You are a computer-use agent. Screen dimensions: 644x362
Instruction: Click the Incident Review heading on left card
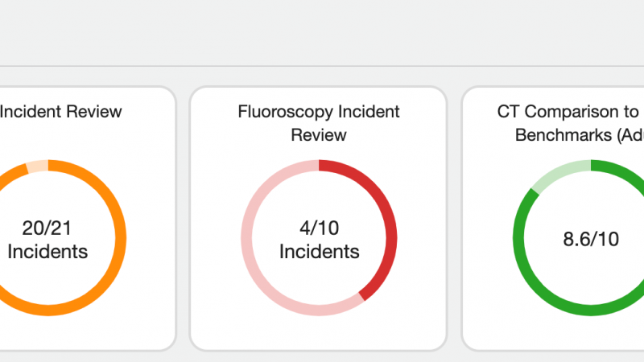point(61,112)
